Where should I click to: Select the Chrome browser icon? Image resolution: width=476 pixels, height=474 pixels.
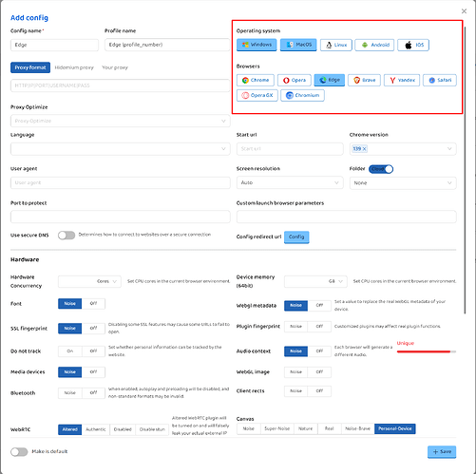(x=256, y=80)
